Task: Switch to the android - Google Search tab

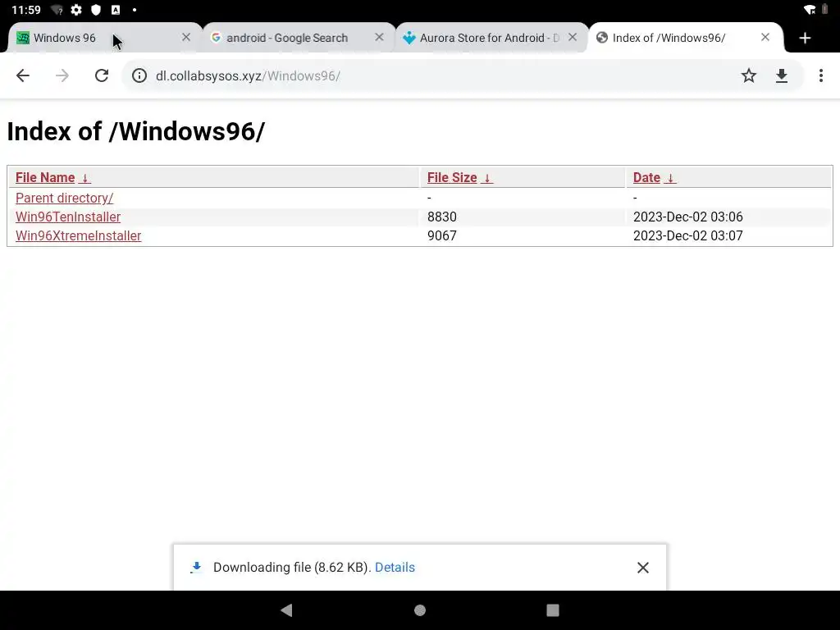Action: coord(299,38)
